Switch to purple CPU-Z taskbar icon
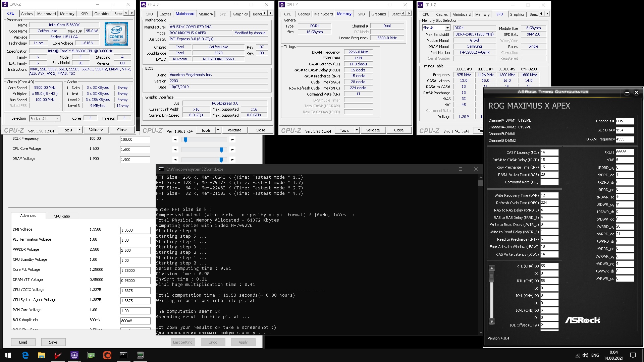This screenshot has height=362, width=644. (x=74, y=355)
